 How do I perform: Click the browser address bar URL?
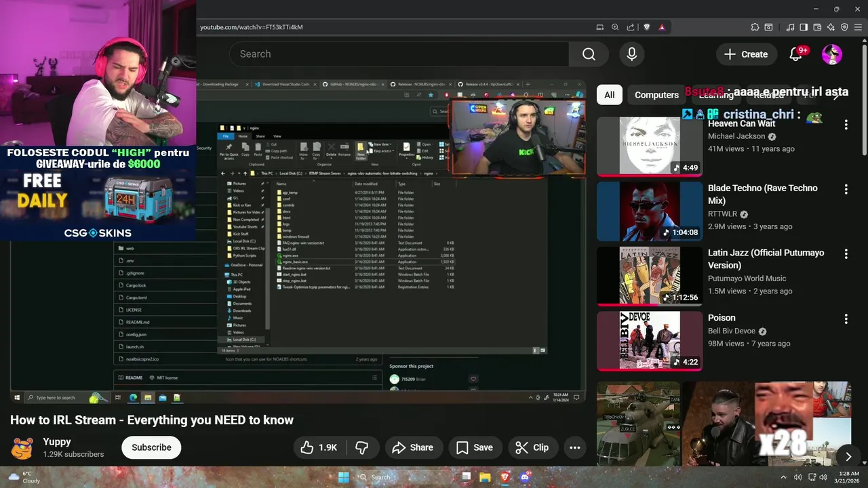coord(252,27)
